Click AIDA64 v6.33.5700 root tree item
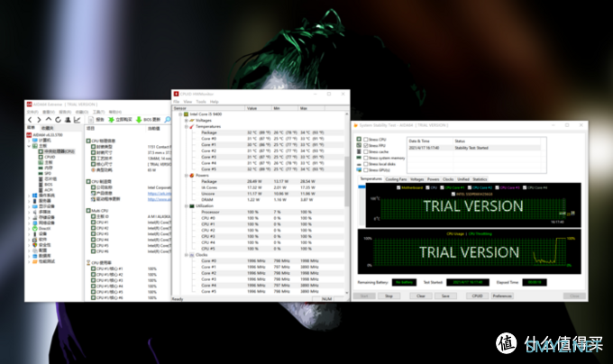The width and height of the screenshot is (613, 364). tap(44, 135)
